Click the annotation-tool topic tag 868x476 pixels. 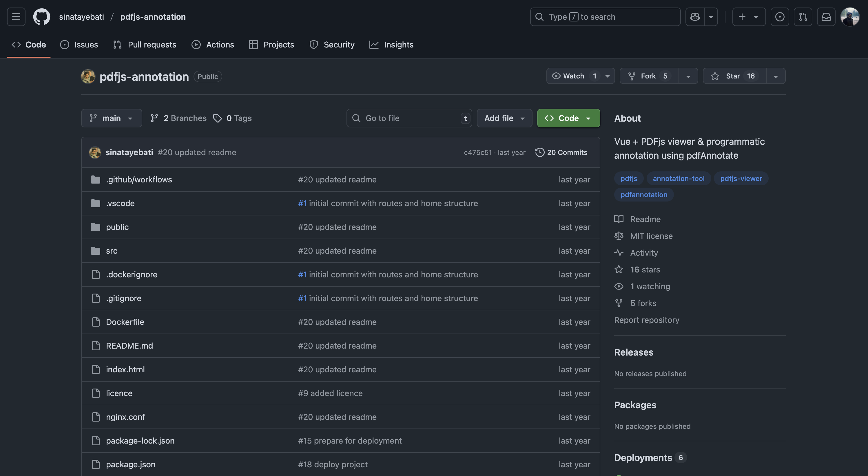coord(679,178)
